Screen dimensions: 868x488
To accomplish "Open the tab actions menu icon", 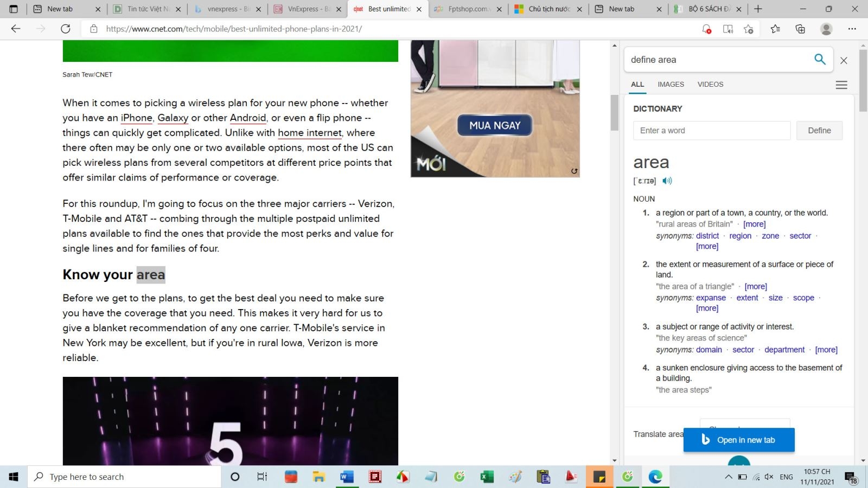I will click(14, 9).
